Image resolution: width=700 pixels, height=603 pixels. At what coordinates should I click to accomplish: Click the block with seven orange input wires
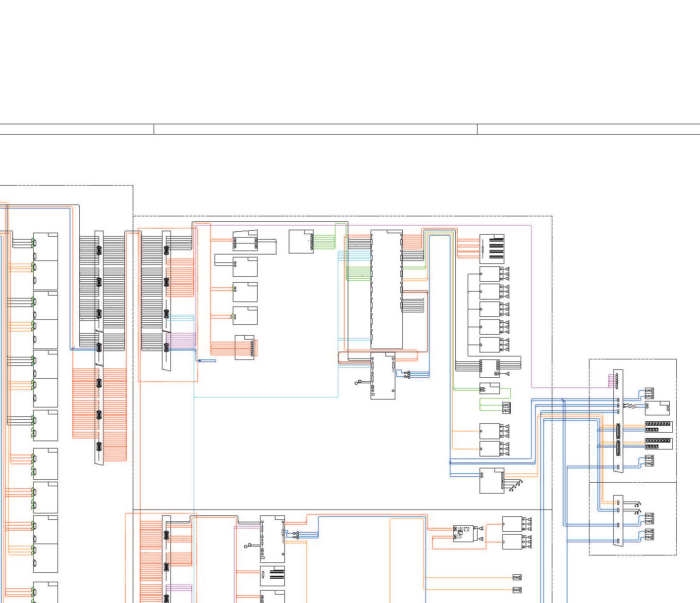click(x=244, y=347)
